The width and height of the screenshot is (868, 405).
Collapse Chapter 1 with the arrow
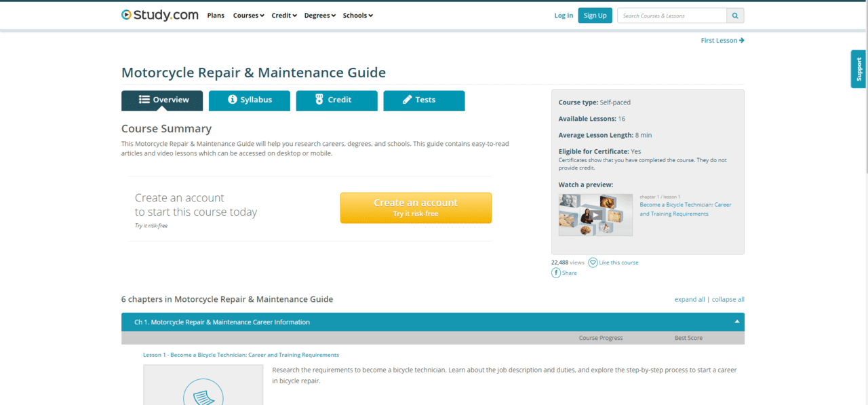click(x=737, y=322)
